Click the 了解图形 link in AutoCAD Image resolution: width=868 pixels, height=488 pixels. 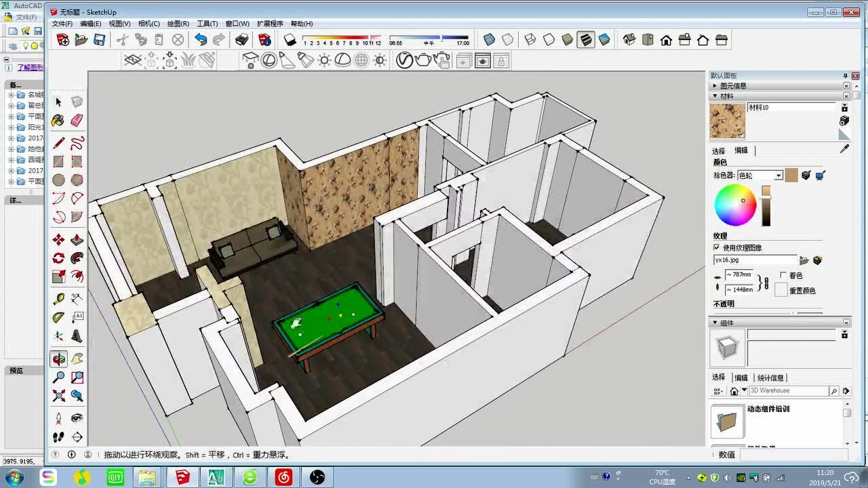[x=30, y=68]
